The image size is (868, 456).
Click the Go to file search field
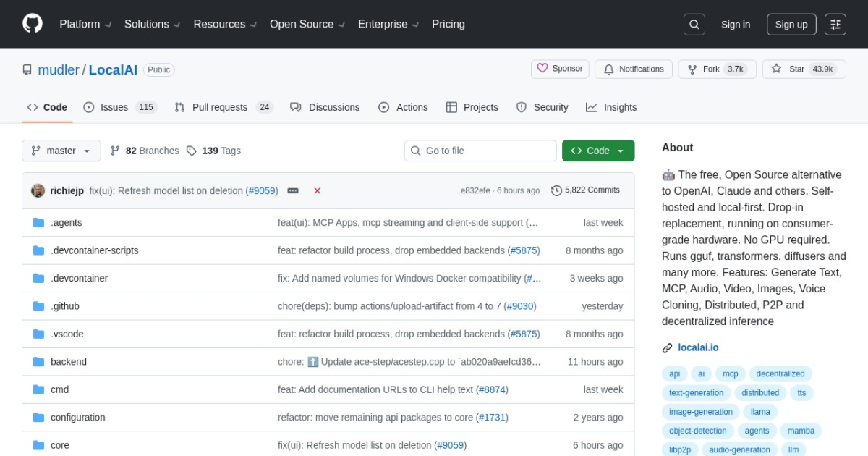(480, 151)
